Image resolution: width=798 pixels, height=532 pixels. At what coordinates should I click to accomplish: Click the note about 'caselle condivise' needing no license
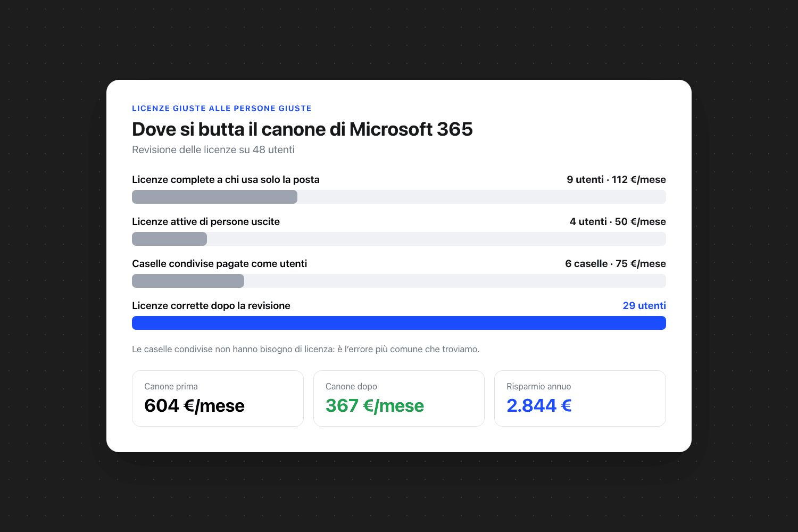pos(306,350)
